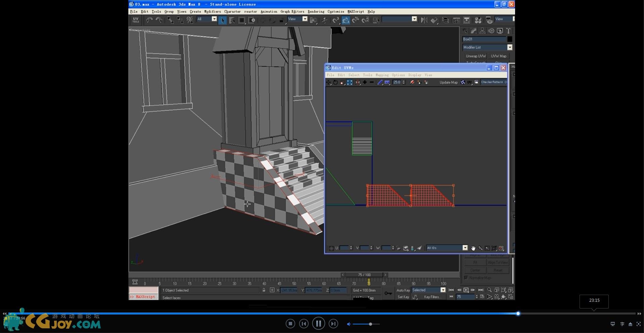Image resolution: width=644 pixels, height=333 pixels.
Task: Click the Play Animation button in 3ds Max
Action: pos(466,290)
